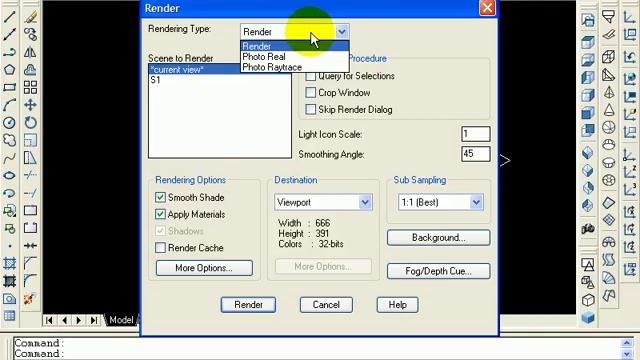Select the Mirror modify tool
The height and width of the screenshot is (360, 640).
click(30, 52)
